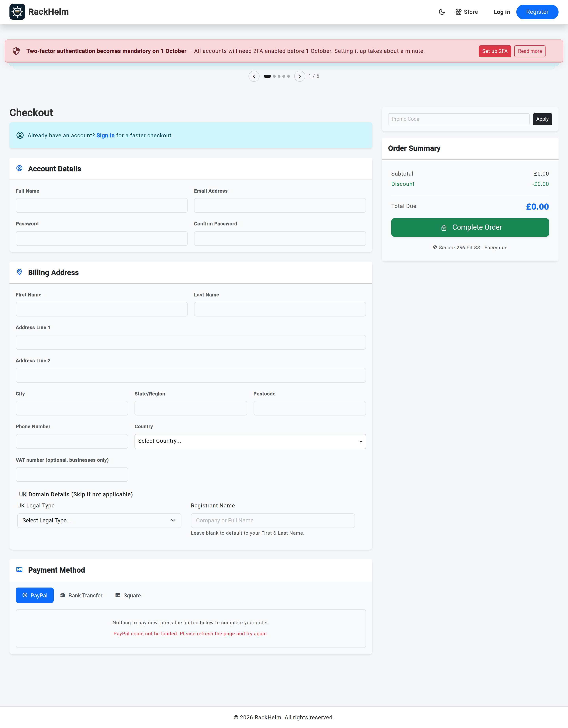The image size is (568, 728).
Task: Select the last carousel dot indicator
Action: pos(289,76)
